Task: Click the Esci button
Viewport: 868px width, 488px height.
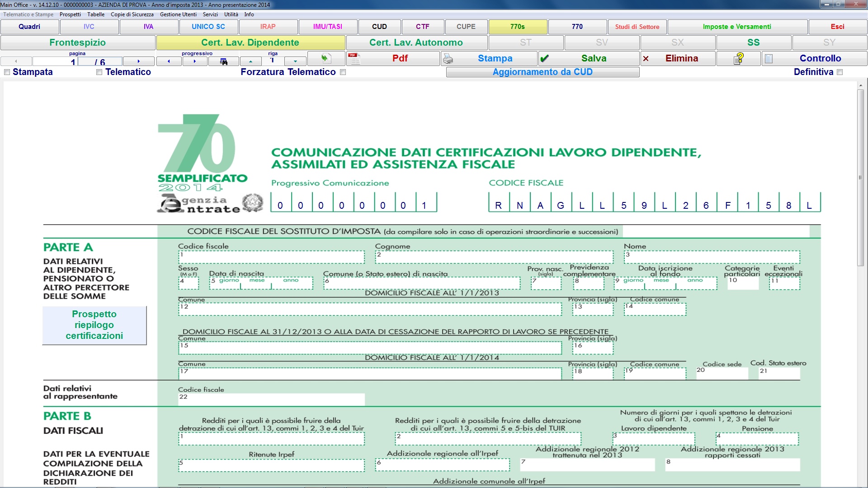Action: point(838,27)
